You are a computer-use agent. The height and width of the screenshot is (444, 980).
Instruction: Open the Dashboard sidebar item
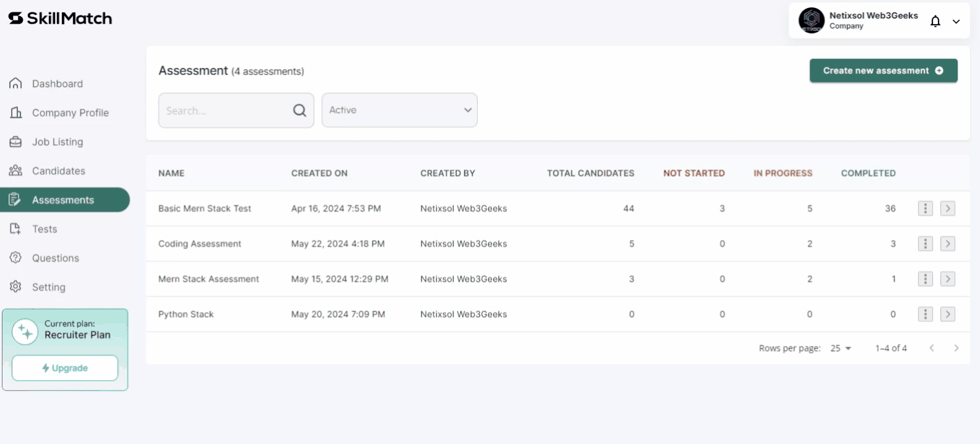point(57,83)
